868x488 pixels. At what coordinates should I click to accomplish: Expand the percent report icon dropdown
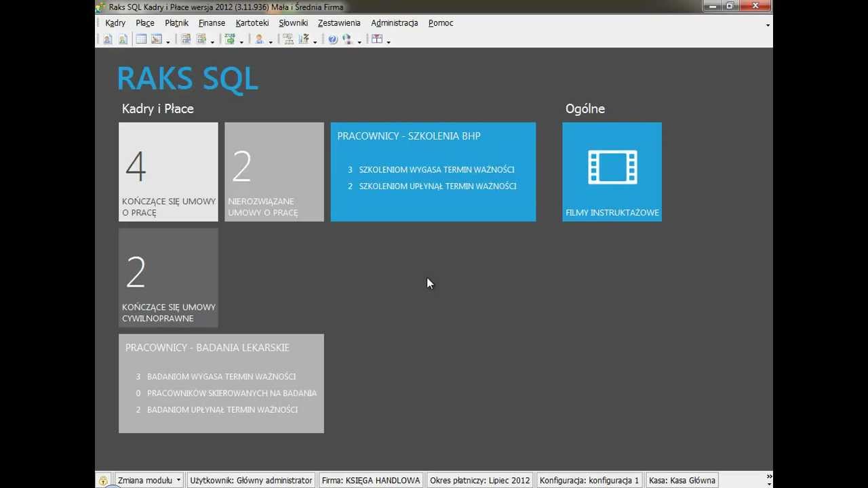coord(315,42)
